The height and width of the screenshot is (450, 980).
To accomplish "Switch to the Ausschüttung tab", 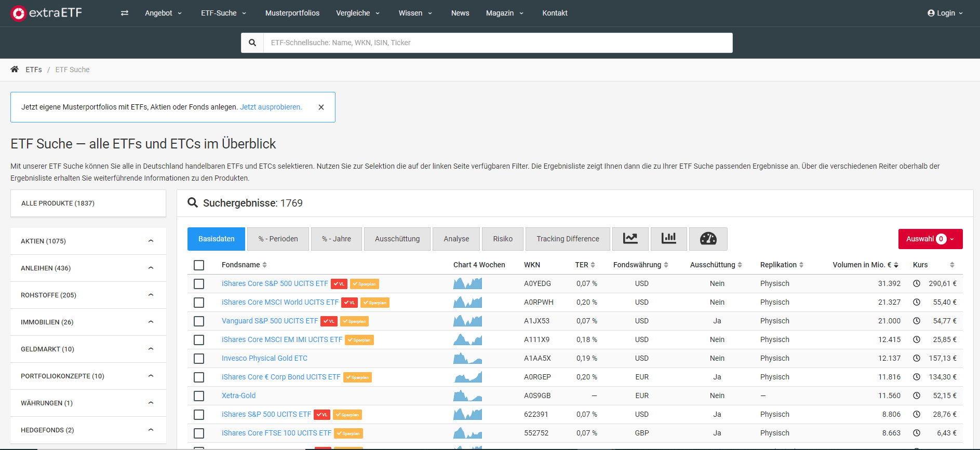I will click(397, 239).
